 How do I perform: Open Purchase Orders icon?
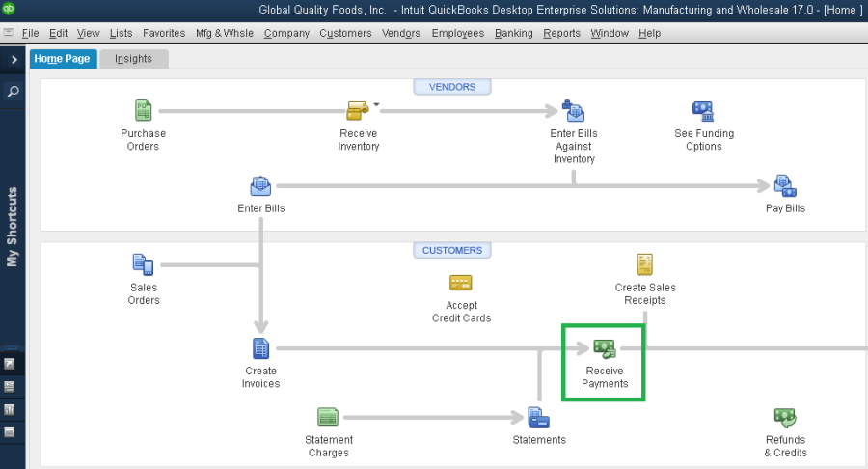point(144,110)
